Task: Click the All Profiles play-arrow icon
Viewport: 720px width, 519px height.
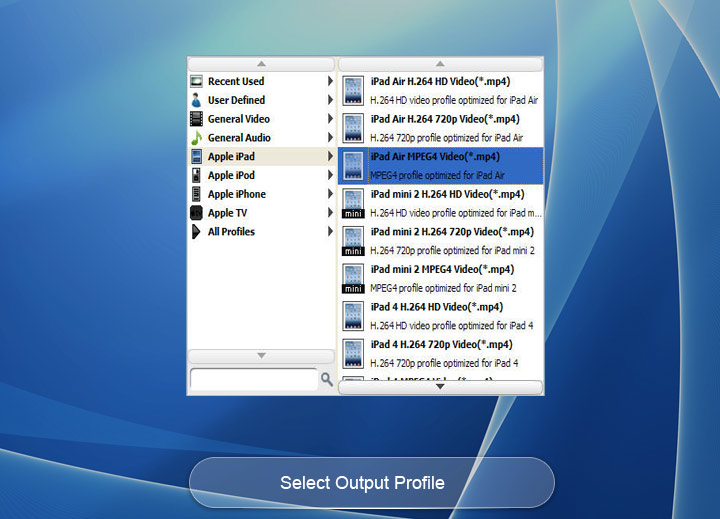Action: coord(196,232)
